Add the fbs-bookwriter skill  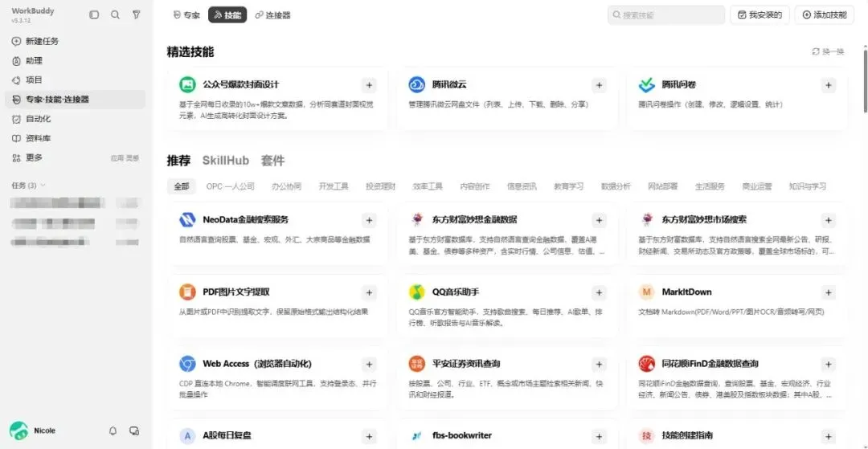(x=599, y=436)
